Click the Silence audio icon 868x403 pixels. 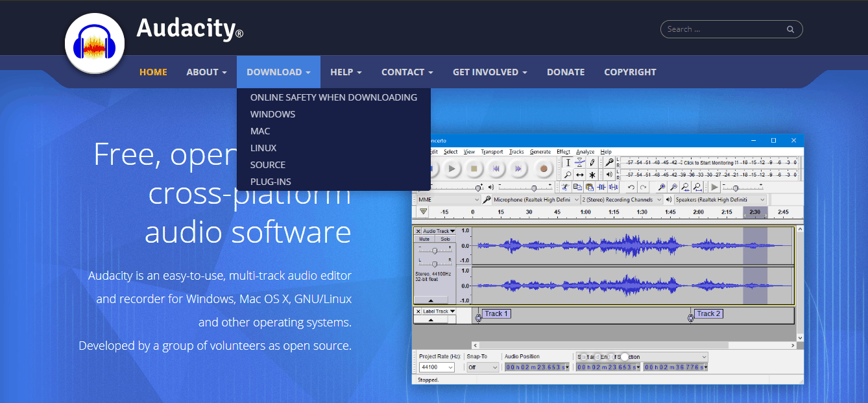612,188
